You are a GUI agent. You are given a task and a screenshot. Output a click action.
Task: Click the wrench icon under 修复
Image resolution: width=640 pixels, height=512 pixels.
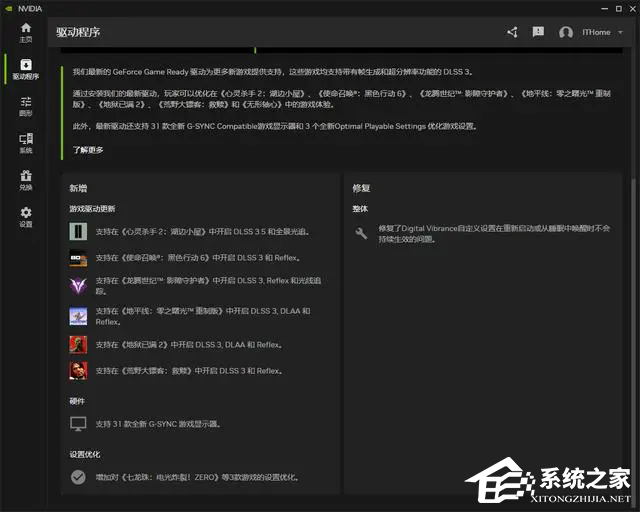[x=361, y=234]
